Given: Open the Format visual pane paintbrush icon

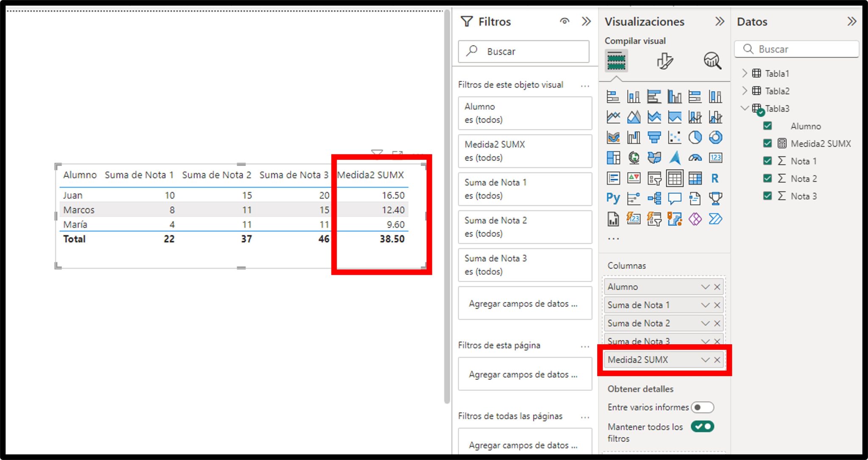Looking at the screenshot, I should coord(665,61).
